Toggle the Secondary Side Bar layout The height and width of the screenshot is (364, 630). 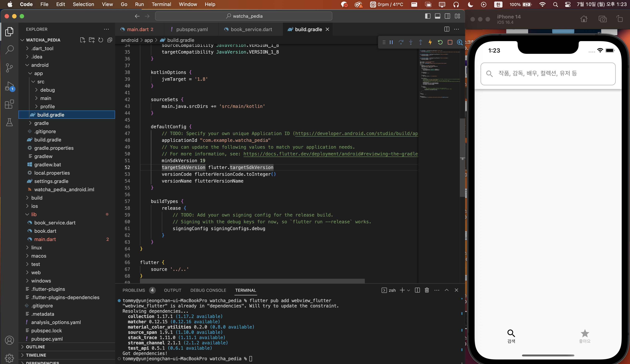447,16
